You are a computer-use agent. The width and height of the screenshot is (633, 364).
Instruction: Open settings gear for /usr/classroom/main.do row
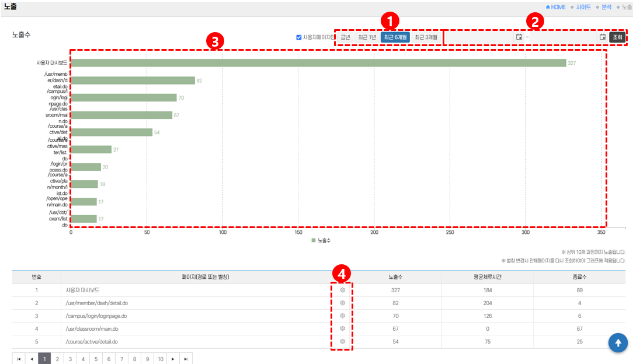(343, 328)
